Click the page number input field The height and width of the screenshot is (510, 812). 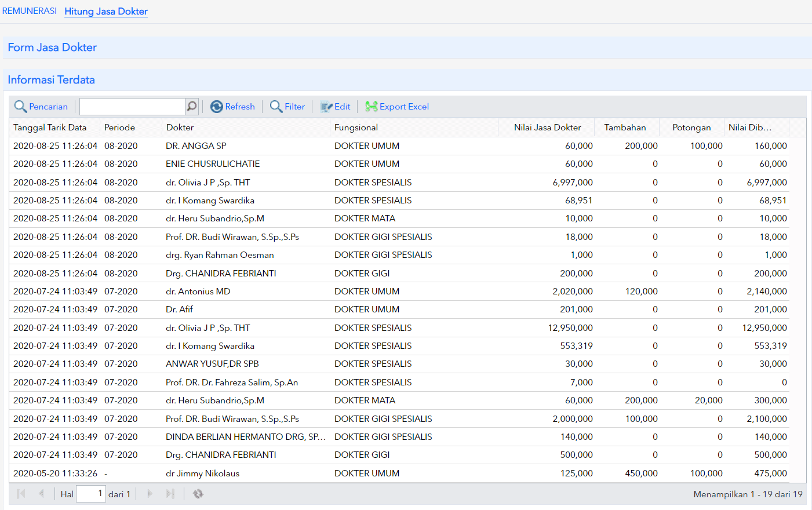point(91,494)
